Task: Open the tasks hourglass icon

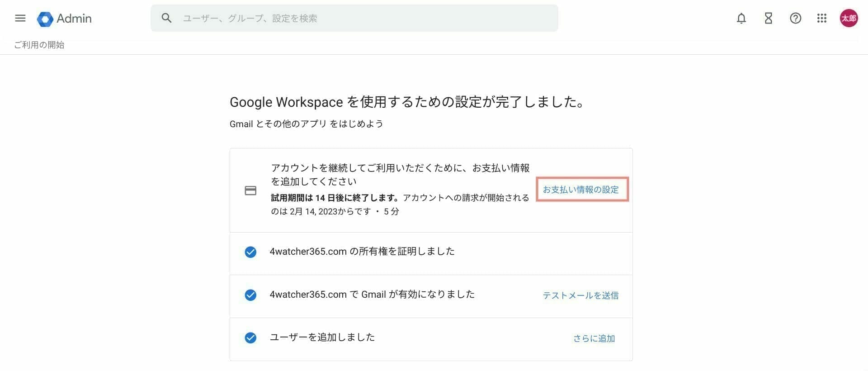Action: [x=768, y=18]
